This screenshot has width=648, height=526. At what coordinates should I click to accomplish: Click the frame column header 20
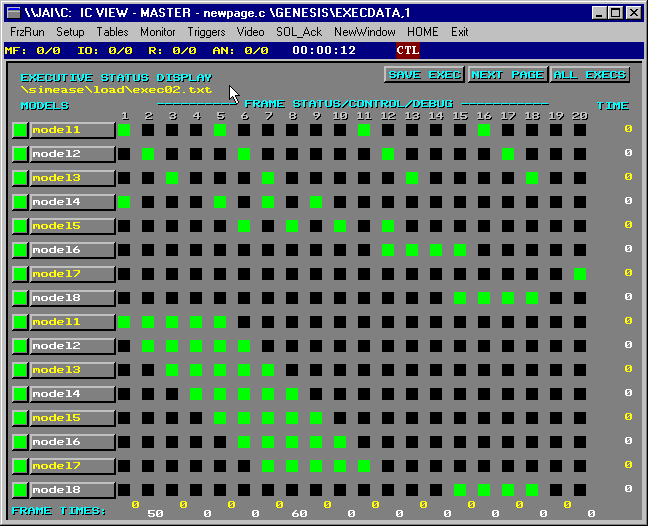click(x=580, y=116)
